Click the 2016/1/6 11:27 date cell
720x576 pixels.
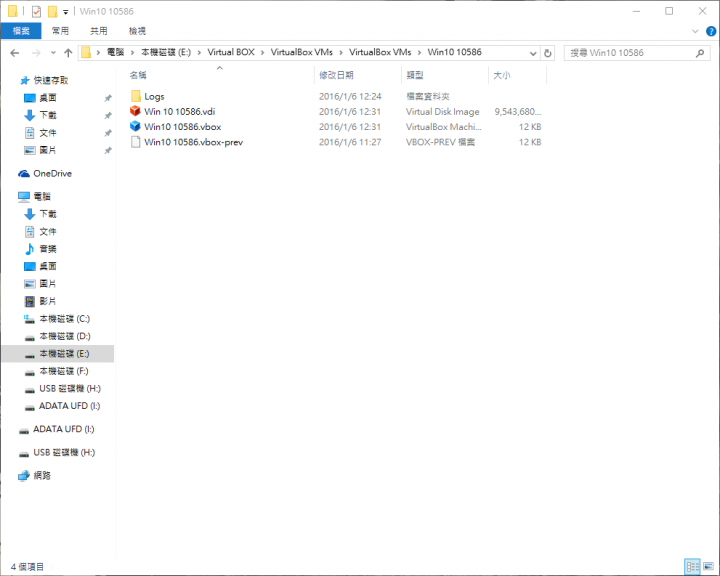tap(350, 142)
